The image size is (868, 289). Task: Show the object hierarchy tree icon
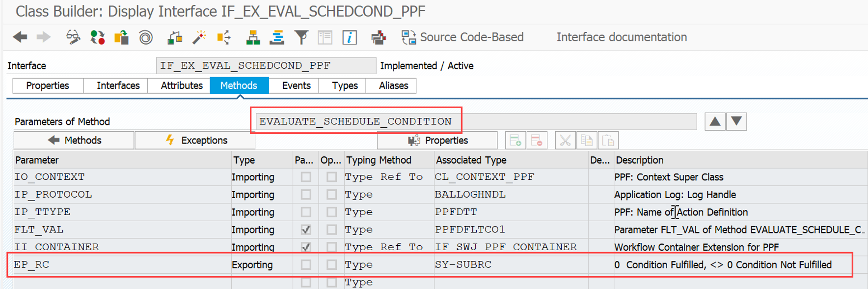[253, 37]
